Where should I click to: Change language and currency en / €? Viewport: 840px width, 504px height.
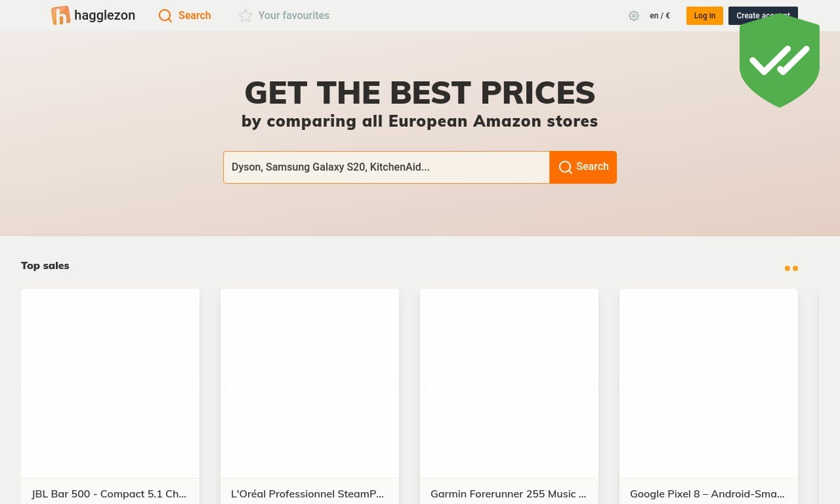tap(660, 16)
